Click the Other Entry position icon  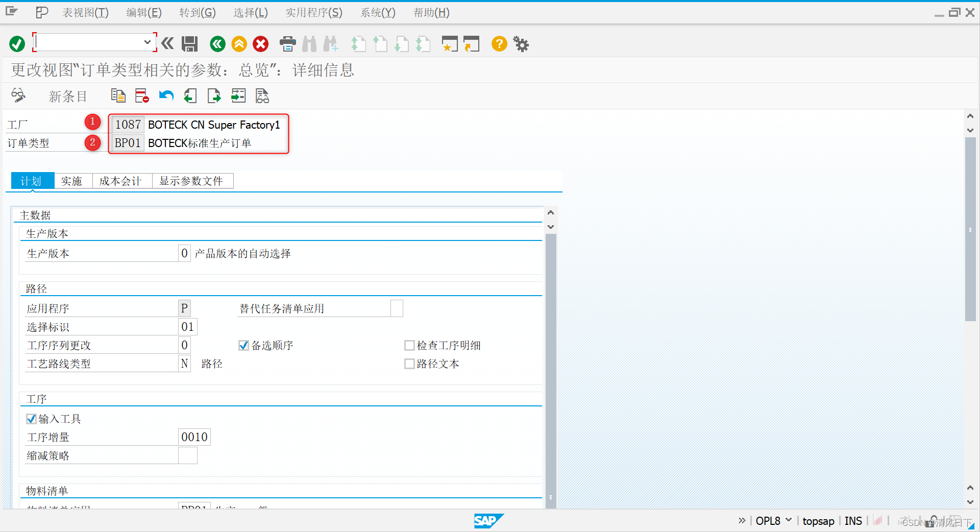click(x=238, y=95)
